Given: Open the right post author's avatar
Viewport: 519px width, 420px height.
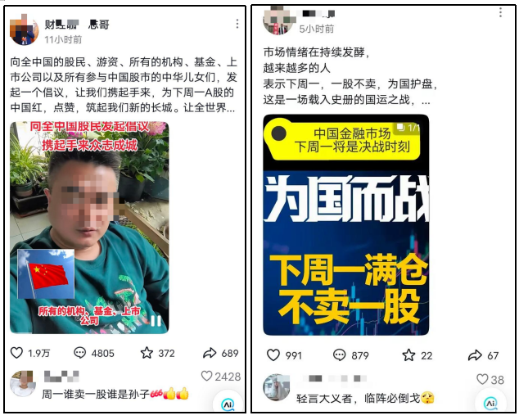Looking at the screenshot, I should [x=278, y=20].
